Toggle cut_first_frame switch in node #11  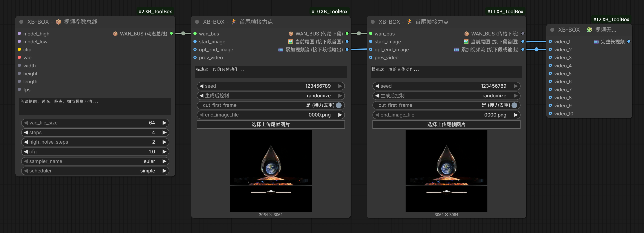(514, 105)
